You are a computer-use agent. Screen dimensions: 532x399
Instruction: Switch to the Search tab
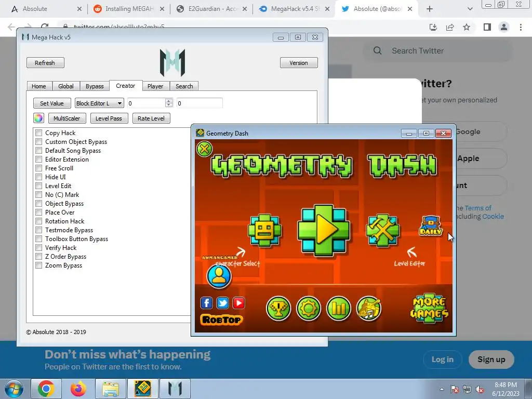[184, 86]
